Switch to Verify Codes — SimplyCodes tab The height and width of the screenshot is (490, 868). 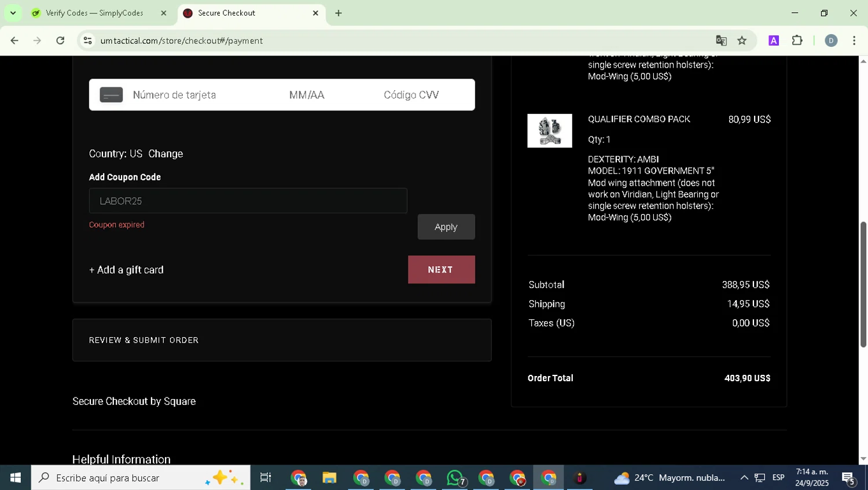(94, 13)
